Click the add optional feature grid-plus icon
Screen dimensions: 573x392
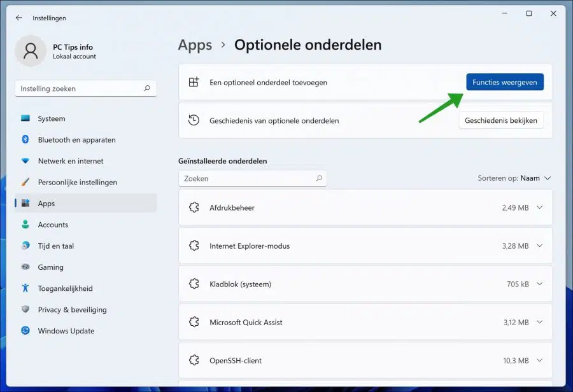coord(194,82)
